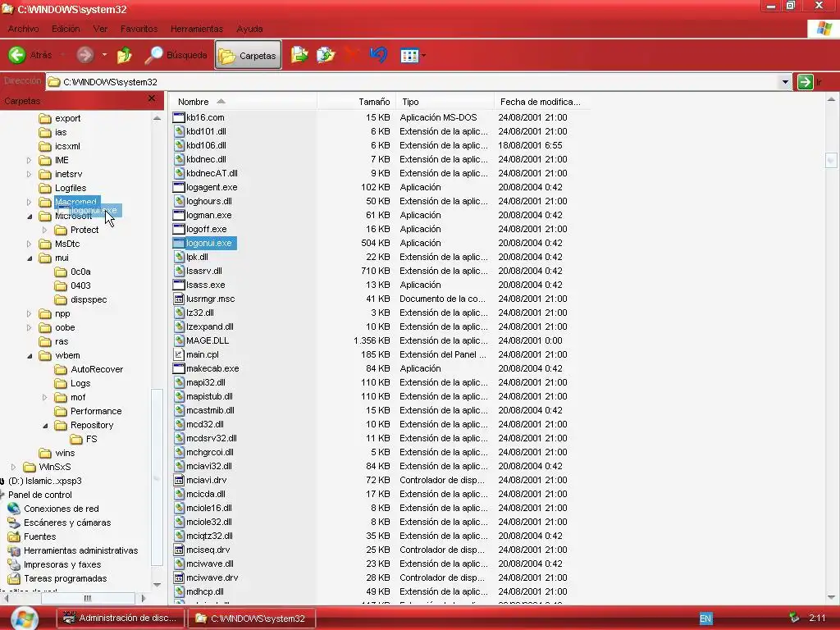Click the Fuentes folder icon

(14, 536)
